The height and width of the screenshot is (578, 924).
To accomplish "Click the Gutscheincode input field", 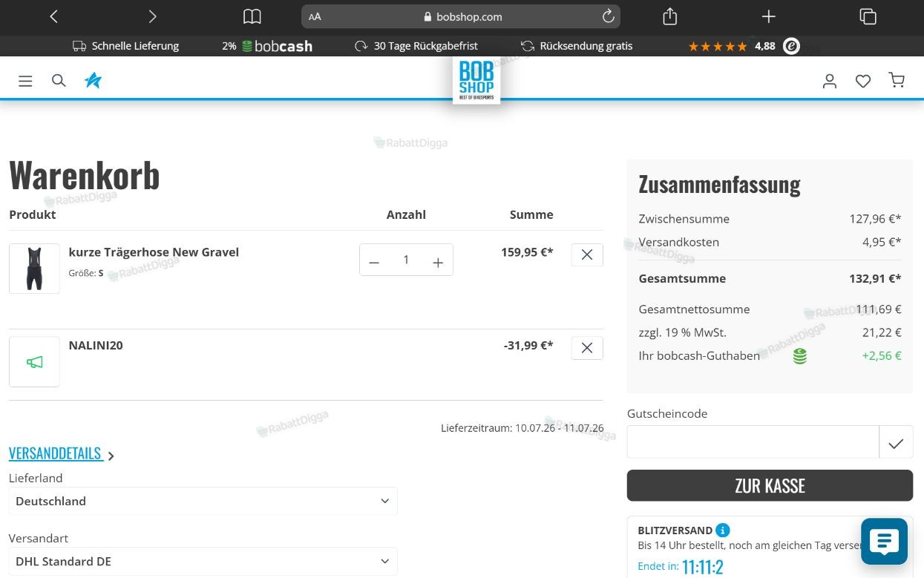I will [x=753, y=442].
